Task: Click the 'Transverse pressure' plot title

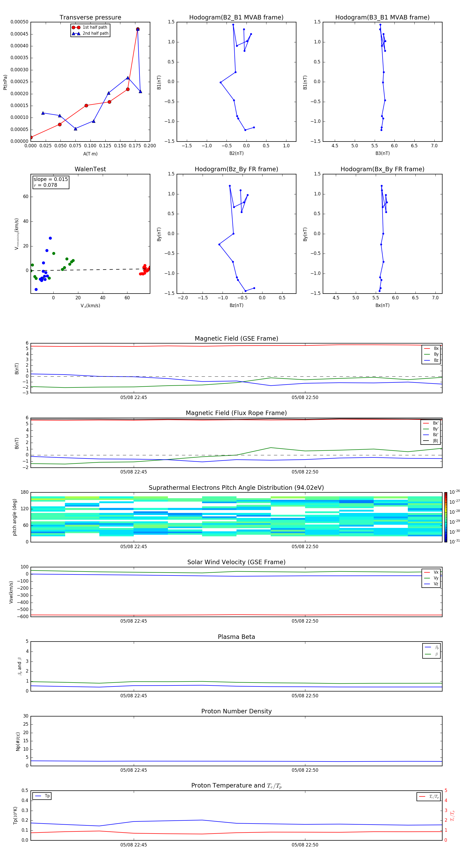Action: pos(90,18)
